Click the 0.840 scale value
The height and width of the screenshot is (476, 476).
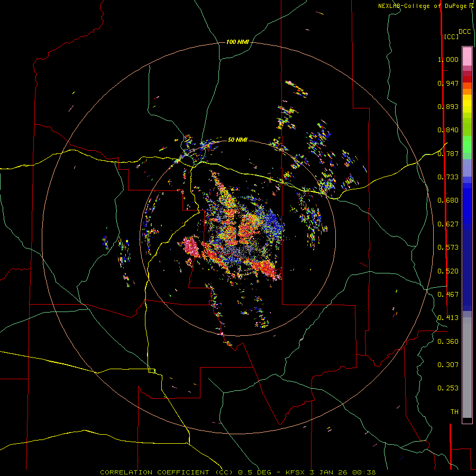(x=448, y=130)
